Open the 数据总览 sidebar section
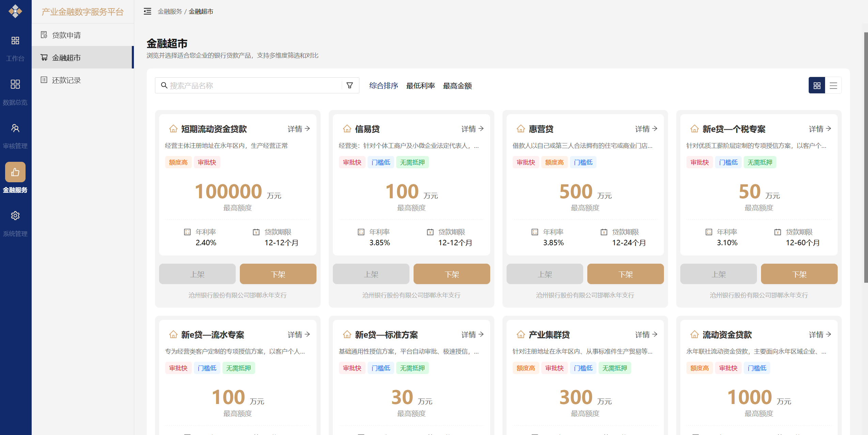Viewport: 868px width, 435px height. (15, 93)
